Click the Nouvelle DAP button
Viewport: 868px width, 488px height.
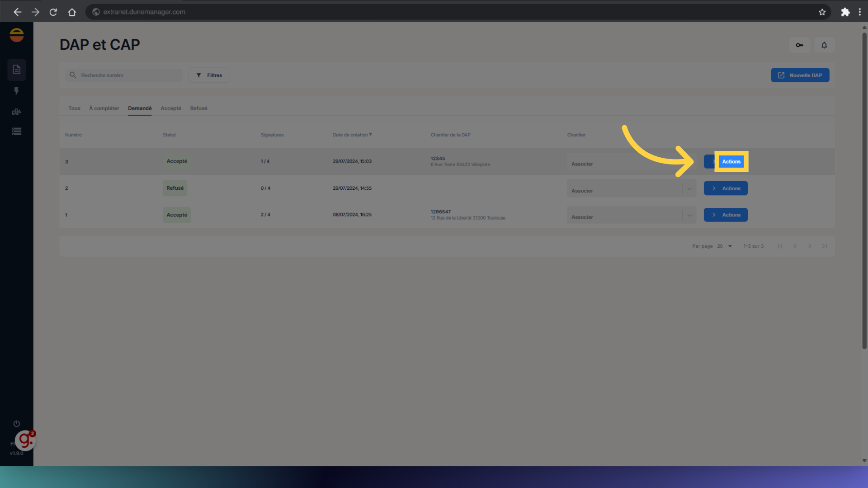point(800,75)
